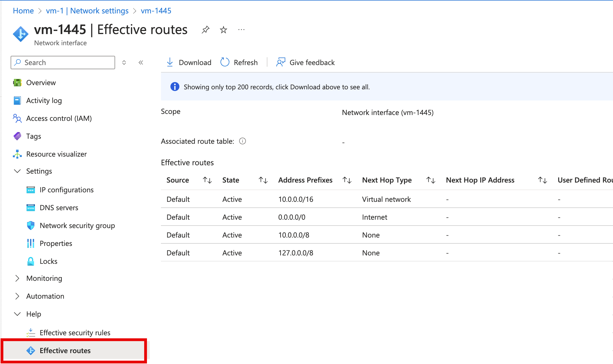The width and height of the screenshot is (613, 364).
Task: Open Properties page
Action: pyautogui.click(x=56, y=243)
